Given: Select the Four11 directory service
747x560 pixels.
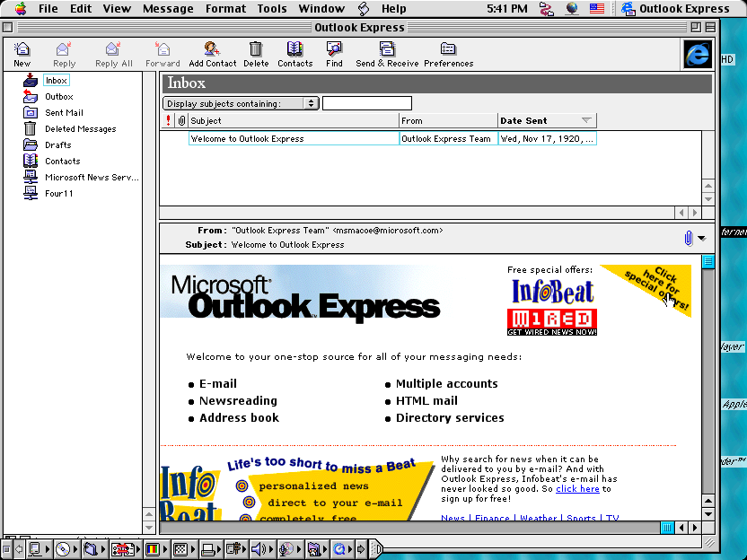Looking at the screenshot, I should pos(58,194).
